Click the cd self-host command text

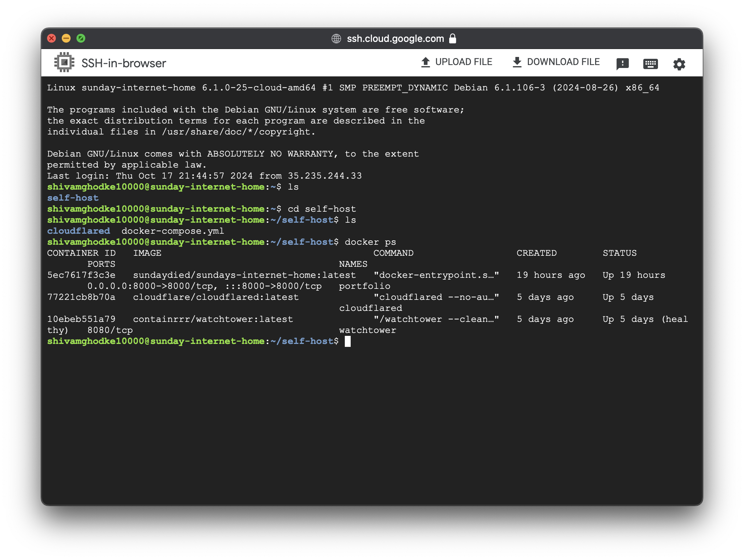322,209
